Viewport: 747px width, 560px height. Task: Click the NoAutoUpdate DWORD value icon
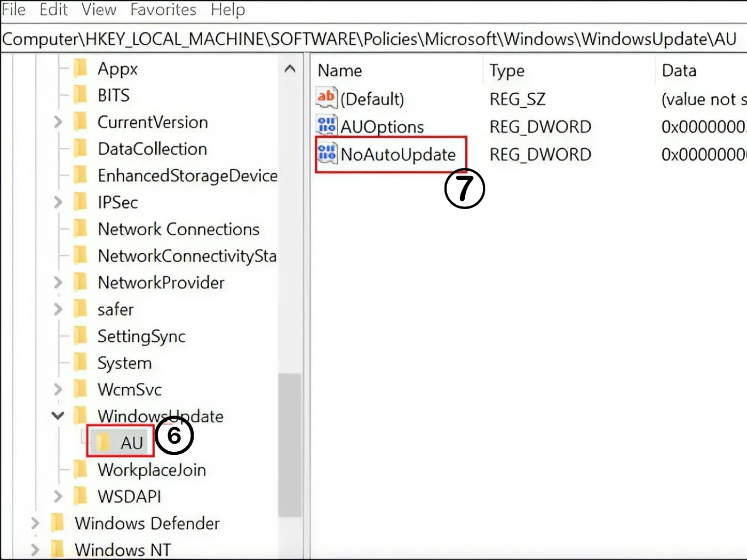coord(327,154)
